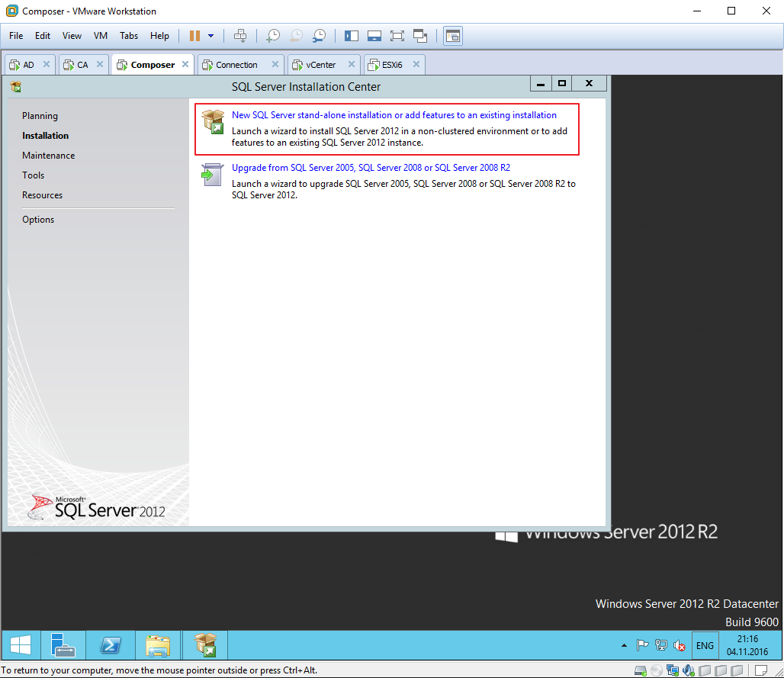This screenshot has width=784, height=678.
Task: Click the ENG language indicator
Action: [705, 645]
